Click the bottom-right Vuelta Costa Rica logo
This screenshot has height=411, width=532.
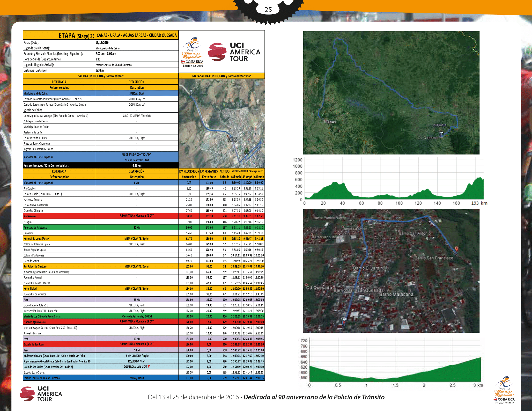pyautogui.click(x=504, y=390)
